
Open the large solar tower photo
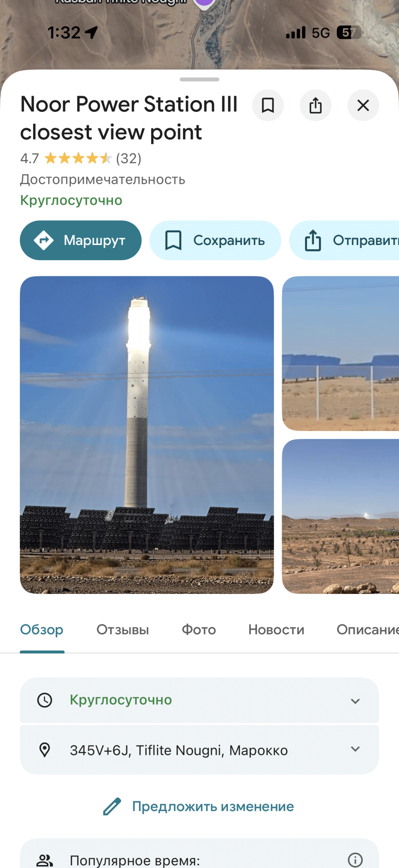coord(147,435)
